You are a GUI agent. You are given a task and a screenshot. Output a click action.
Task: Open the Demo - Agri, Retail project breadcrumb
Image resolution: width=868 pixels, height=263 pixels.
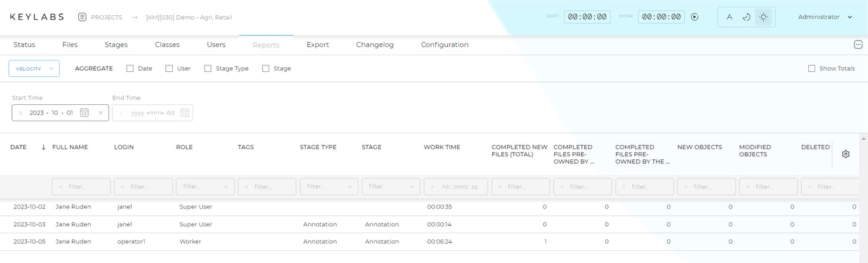pyautogui.click(x=189, y=17)
